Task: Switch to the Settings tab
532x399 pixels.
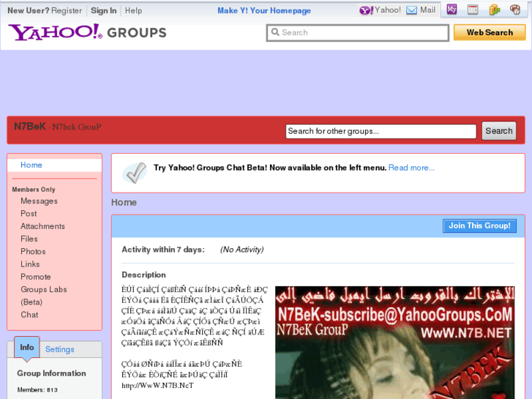Action: pos(60,349)
